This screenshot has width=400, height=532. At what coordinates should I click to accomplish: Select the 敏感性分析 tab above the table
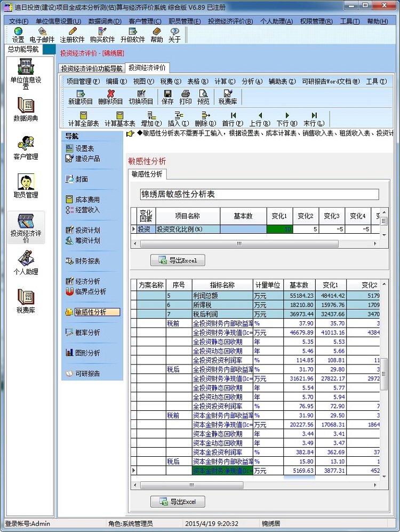(x=147, y=174)
